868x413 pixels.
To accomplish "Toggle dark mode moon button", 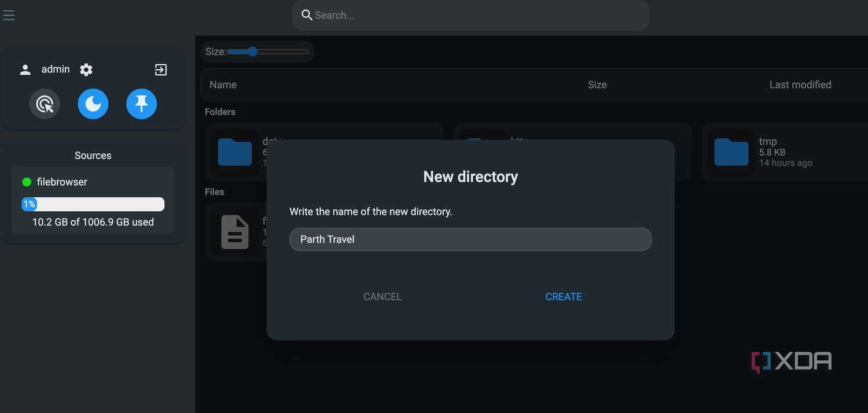I will pyautogui.click(x=93, y=104).
